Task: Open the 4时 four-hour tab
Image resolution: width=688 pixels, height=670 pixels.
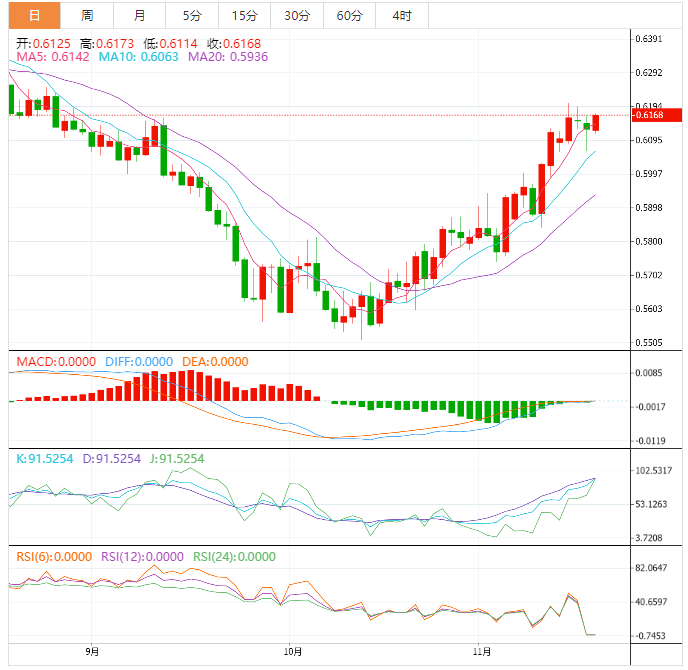Action: point(402,15)
